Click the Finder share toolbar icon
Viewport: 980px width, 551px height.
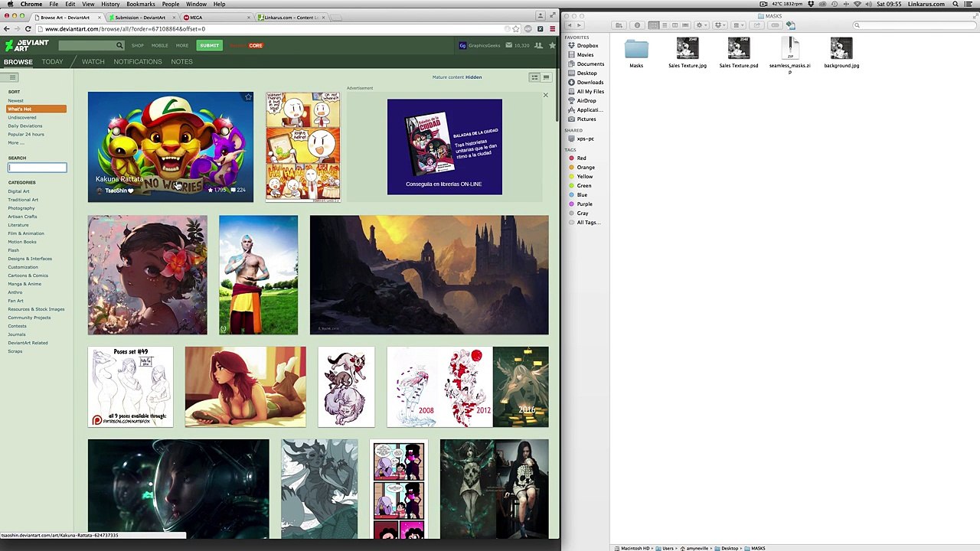pyautogui.click(x=756, y=25)
